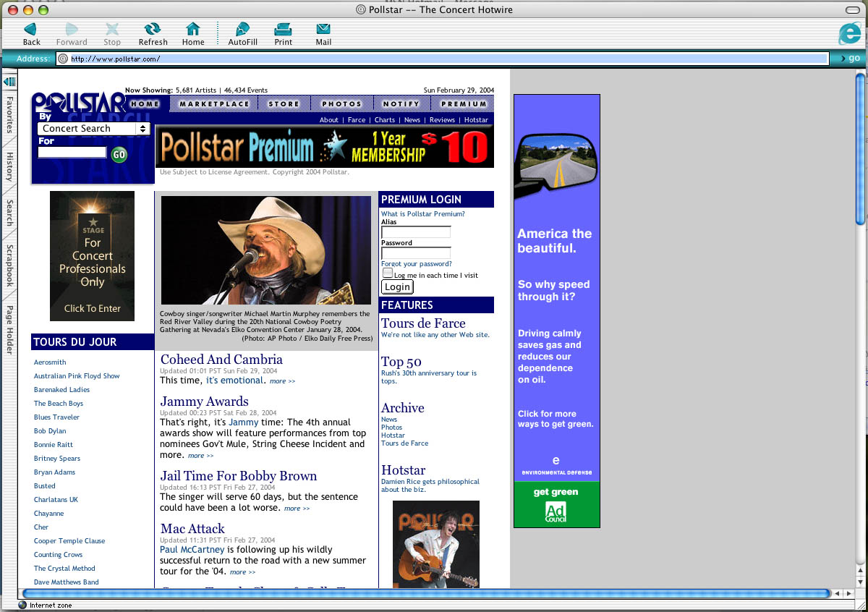Click the Archive Photos link
Viewport: 868px width, 612px height.
391,428
